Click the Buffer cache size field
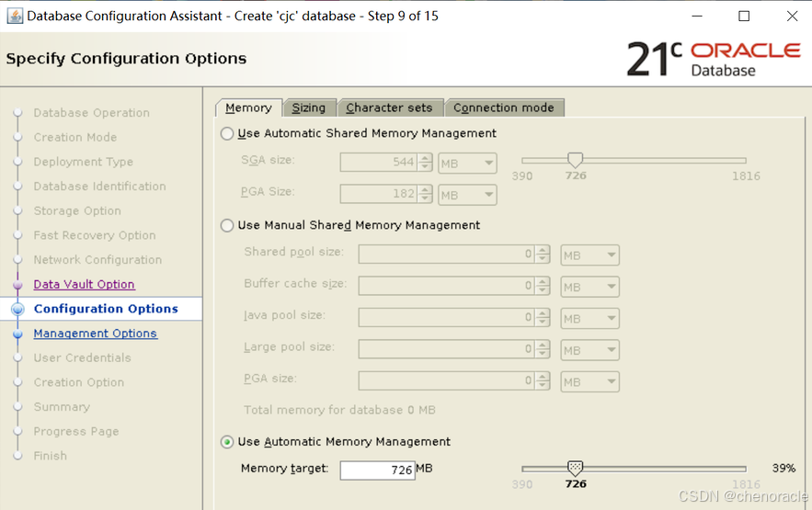 click(447, 286)
